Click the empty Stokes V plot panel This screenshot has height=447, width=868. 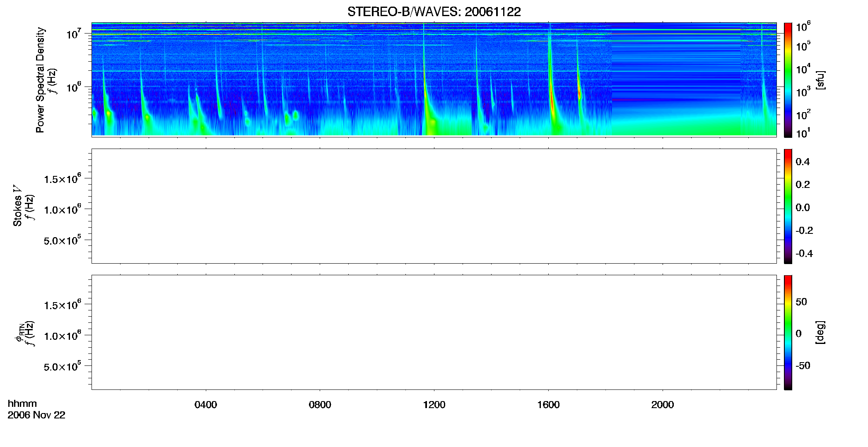[x=434, y=206]
